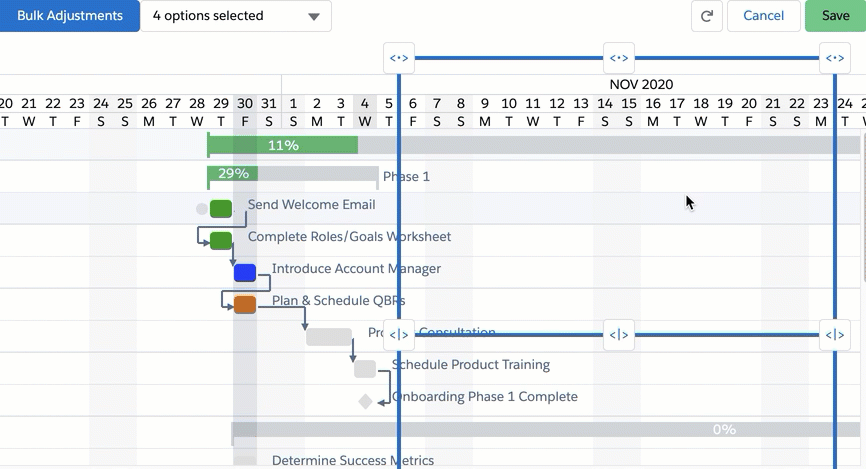Click the top-middle range handle icon
866x469 pixels.
pos(619,58)
